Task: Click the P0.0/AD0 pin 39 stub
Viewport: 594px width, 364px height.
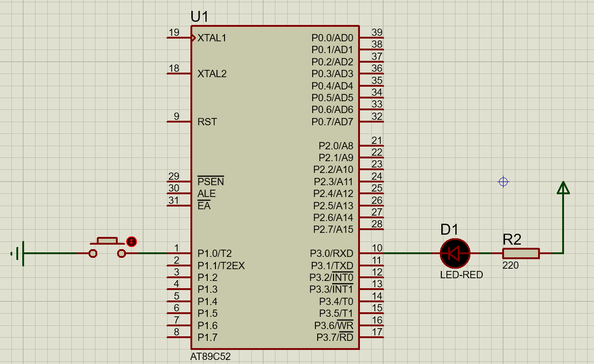Action: tap(372, 38)
